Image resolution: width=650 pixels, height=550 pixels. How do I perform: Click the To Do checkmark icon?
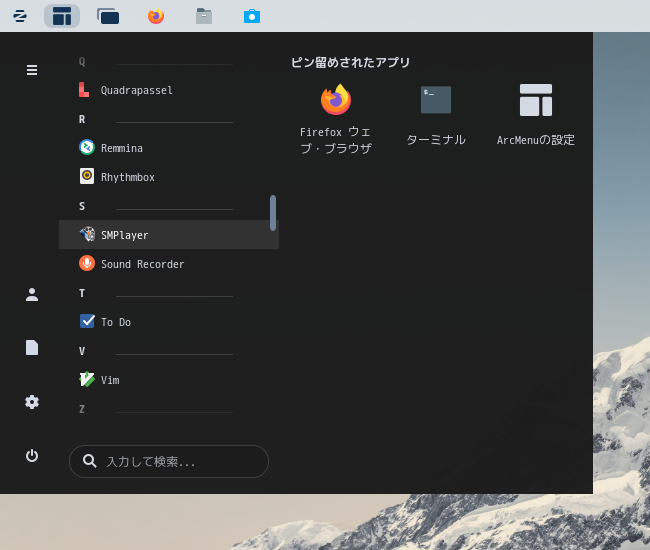[87, 321]
